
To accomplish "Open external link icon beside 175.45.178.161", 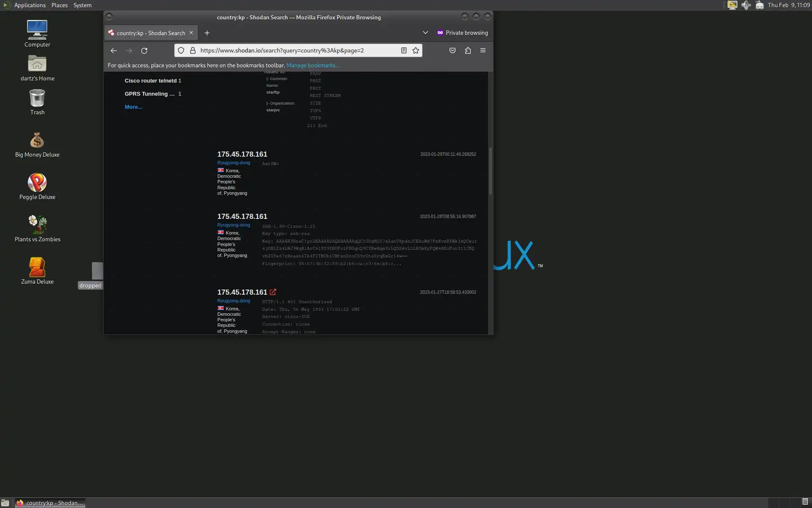I will pyautogui.click(x=273, y=292).
